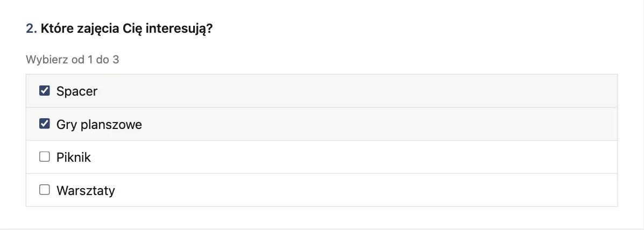
Task: Click the word "Gry" in second option
Action: click(x=67, y=124)
